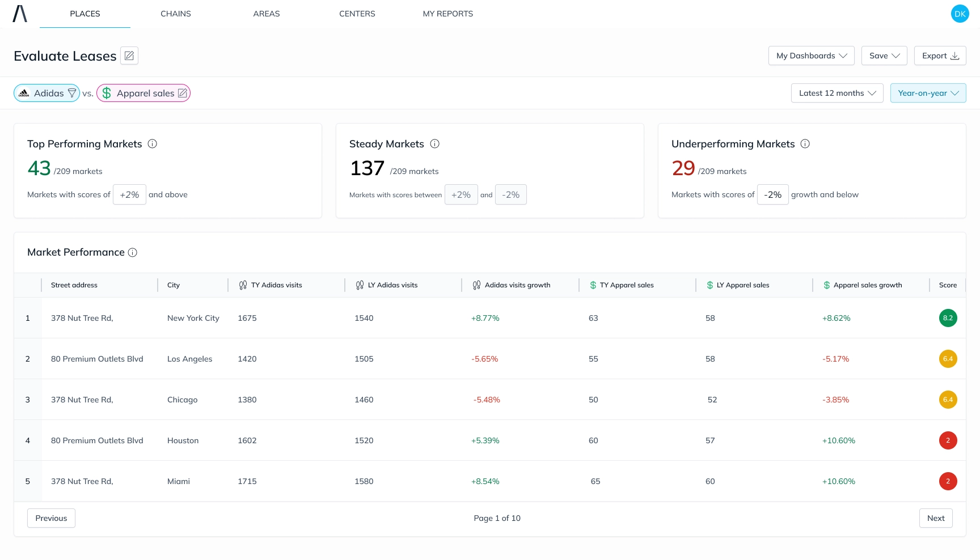The height and width of the screenshot is (560, 980).
Task: Click the +8.62% sales growth value
Action: tap(837, 318)
